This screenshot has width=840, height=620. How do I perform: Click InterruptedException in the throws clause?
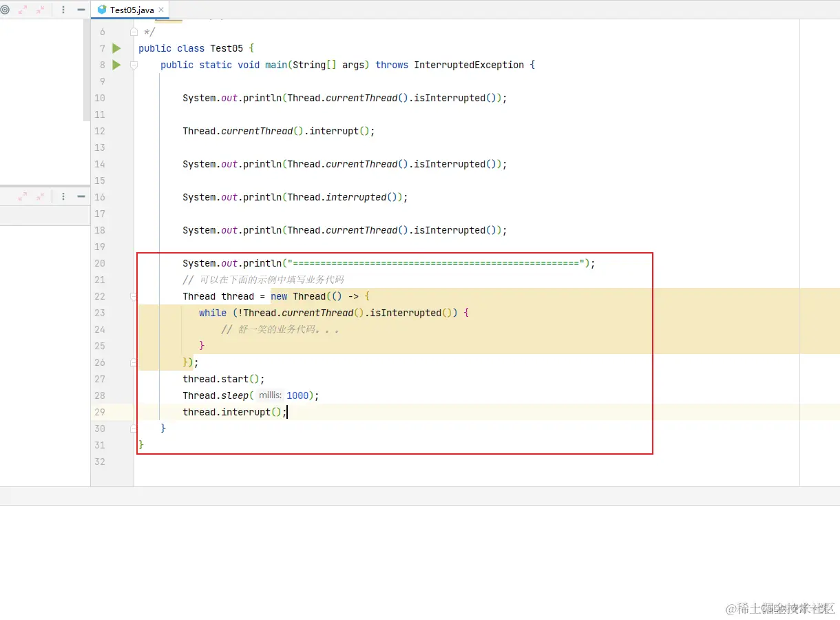click(469, 65)
